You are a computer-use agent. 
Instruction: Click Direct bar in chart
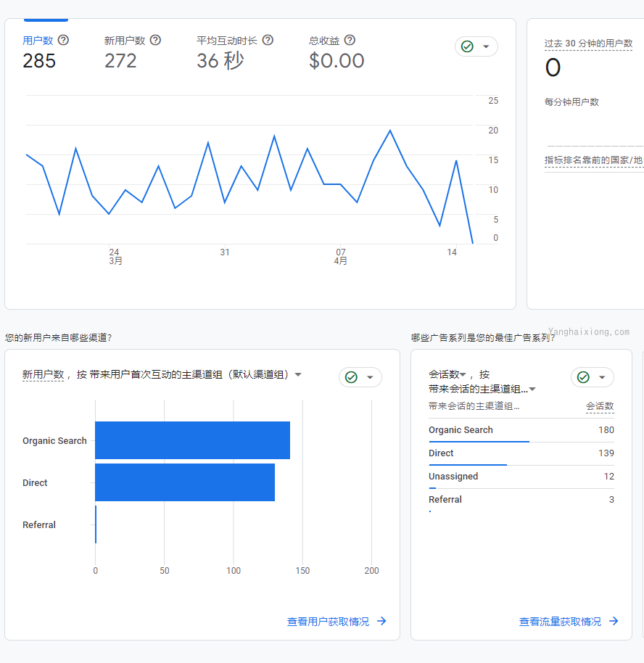[185, 482]
